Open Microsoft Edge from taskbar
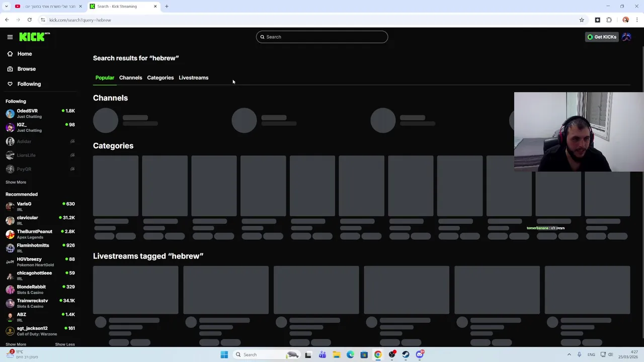 (x=350, y=354)
